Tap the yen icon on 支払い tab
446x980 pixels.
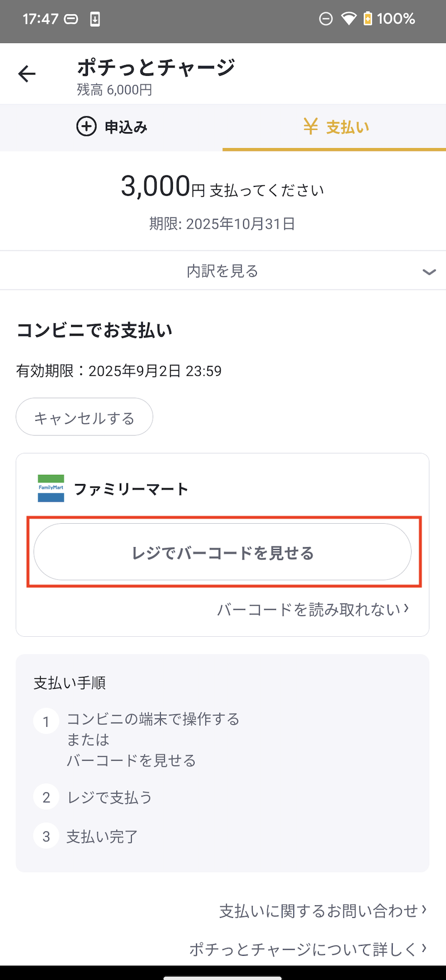pyautogui.click(x=310, y=126)
